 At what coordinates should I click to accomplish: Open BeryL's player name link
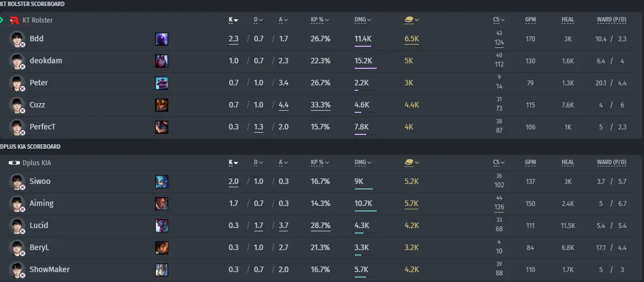tap(40, 247)
